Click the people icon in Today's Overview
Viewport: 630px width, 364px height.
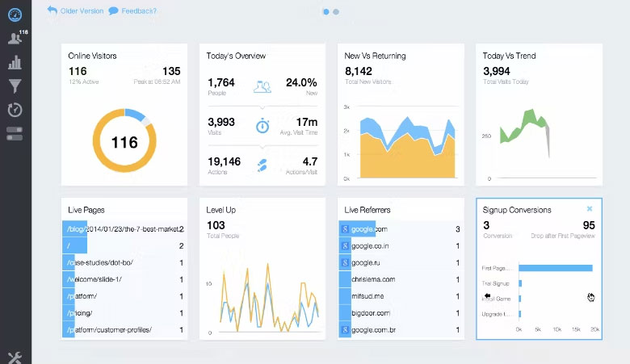[262, 86]
